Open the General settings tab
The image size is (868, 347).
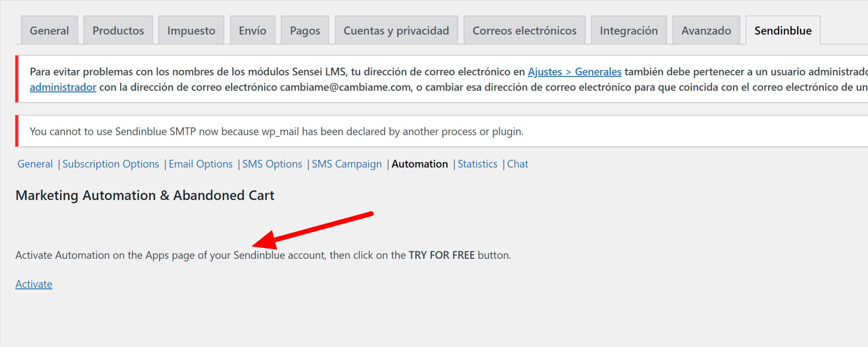pos(49,30)
